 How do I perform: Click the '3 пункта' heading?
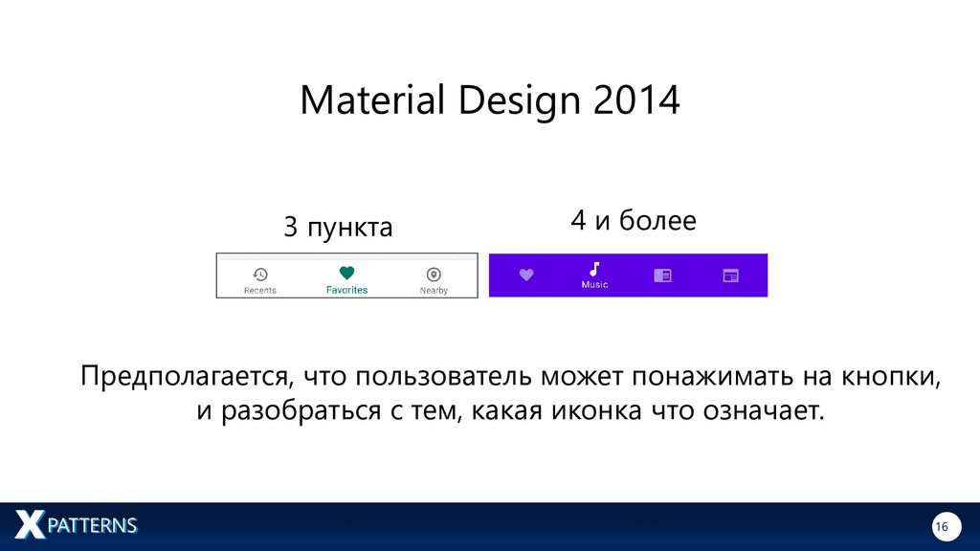coord(338,226)
